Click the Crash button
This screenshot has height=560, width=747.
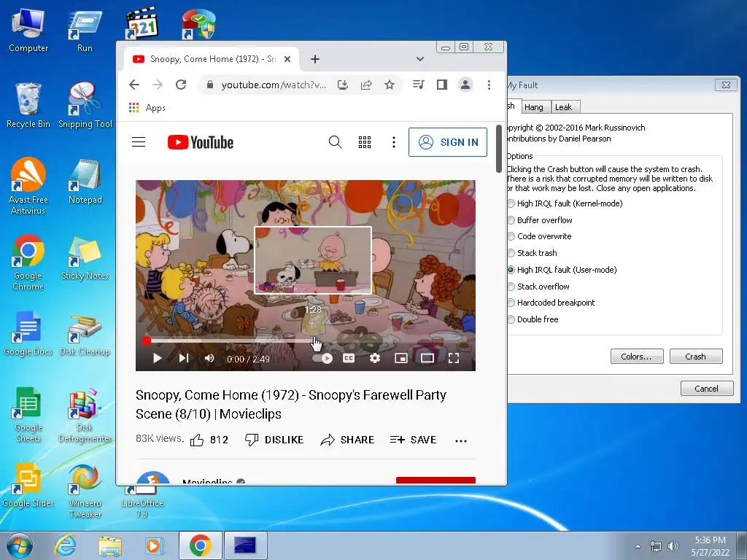[696, 356]
